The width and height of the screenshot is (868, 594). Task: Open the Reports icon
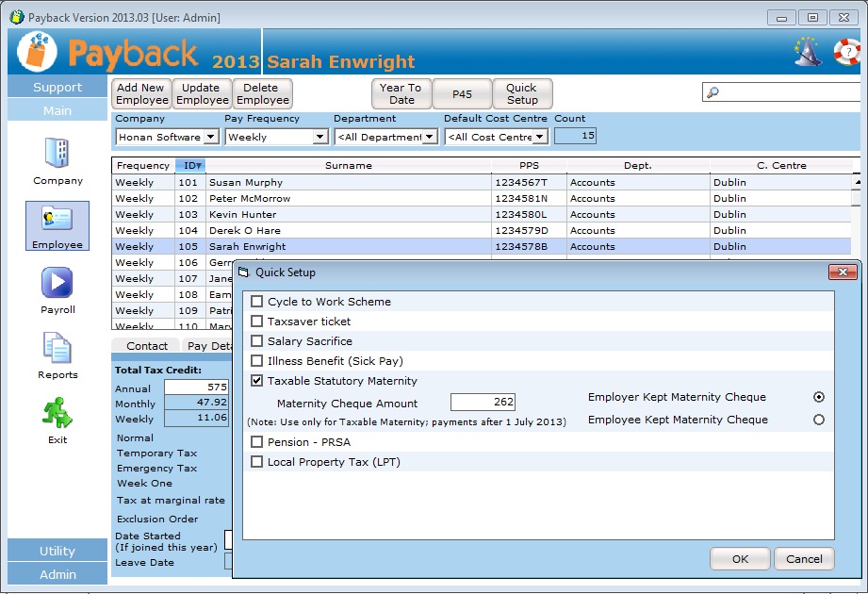57,348
